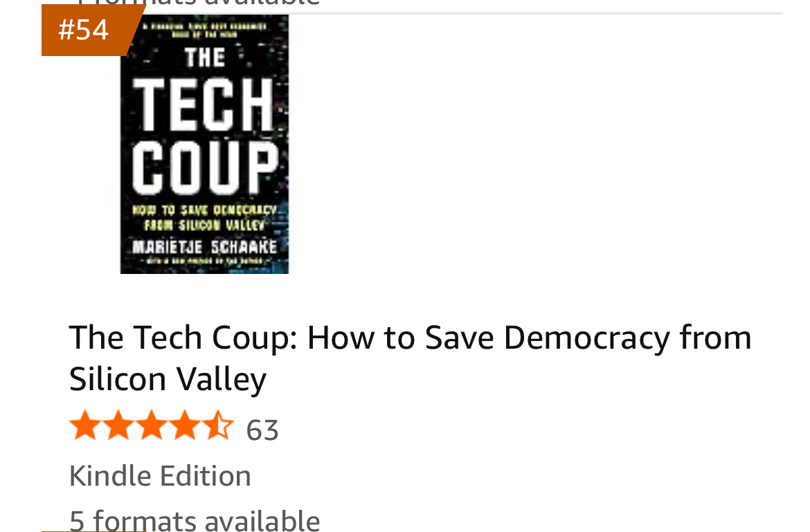Screen dimensions: 810x532
Task: Click the orange #54 rank badge
Action: point(89,30)
